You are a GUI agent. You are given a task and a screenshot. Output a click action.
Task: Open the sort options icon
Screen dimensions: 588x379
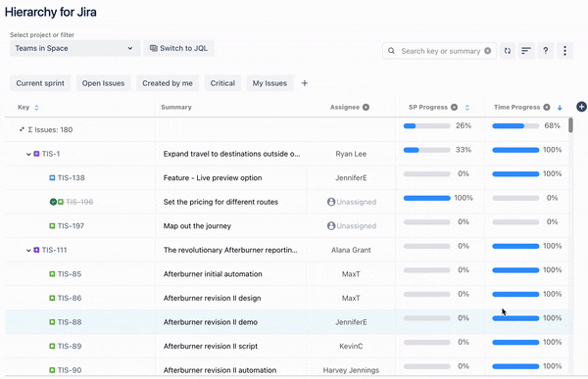[x=526, y=51]
